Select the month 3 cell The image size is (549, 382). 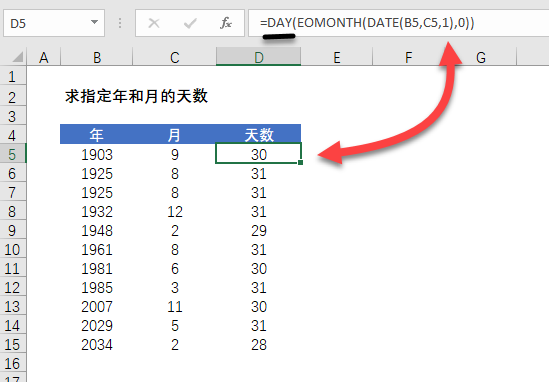[x=174, y=287]
